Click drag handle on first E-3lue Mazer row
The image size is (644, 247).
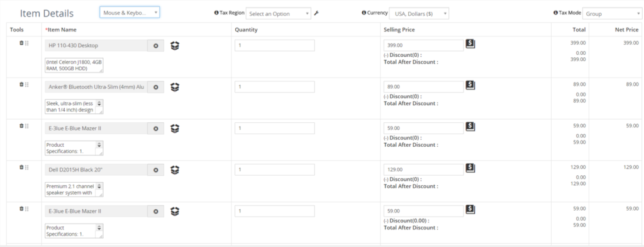click(26, 126)
